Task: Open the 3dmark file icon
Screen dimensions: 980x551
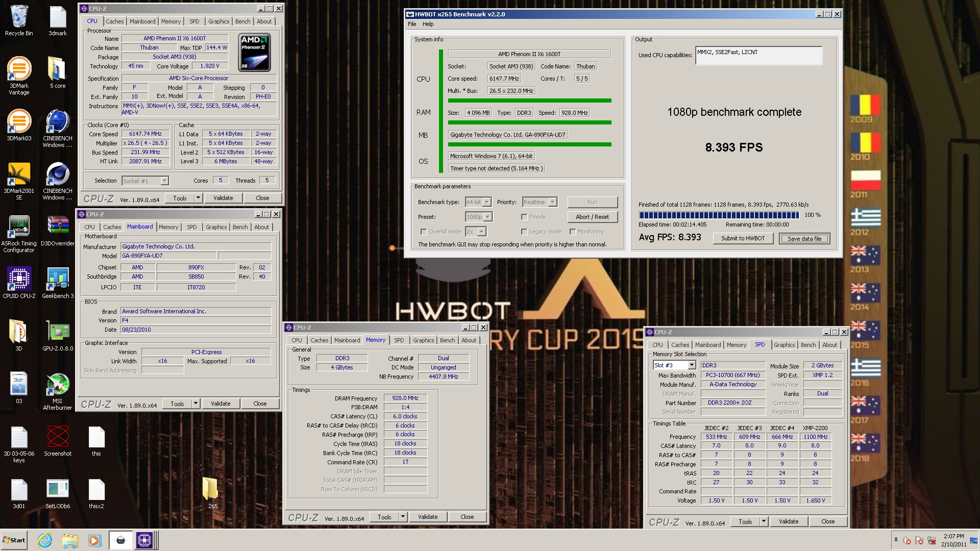Action: click(x=58, y=20)
